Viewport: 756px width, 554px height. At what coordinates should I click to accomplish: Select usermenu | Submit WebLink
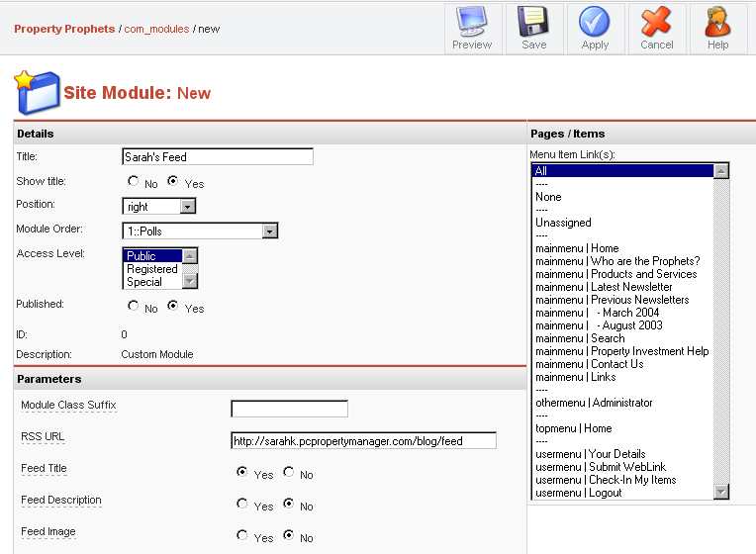(623, 467)
